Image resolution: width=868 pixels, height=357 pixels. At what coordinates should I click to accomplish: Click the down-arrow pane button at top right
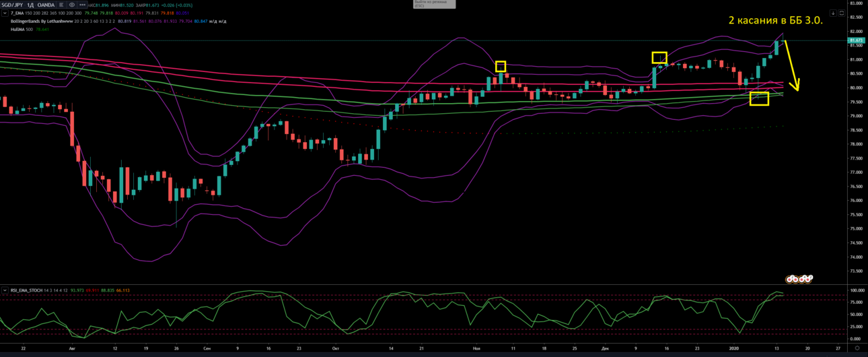click(x=833, y=13)
